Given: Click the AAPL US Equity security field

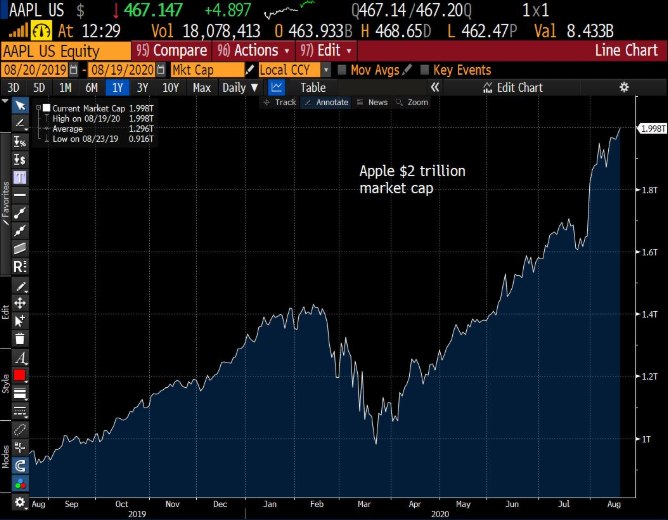Looking at the screenshot, I should (66, 51).
